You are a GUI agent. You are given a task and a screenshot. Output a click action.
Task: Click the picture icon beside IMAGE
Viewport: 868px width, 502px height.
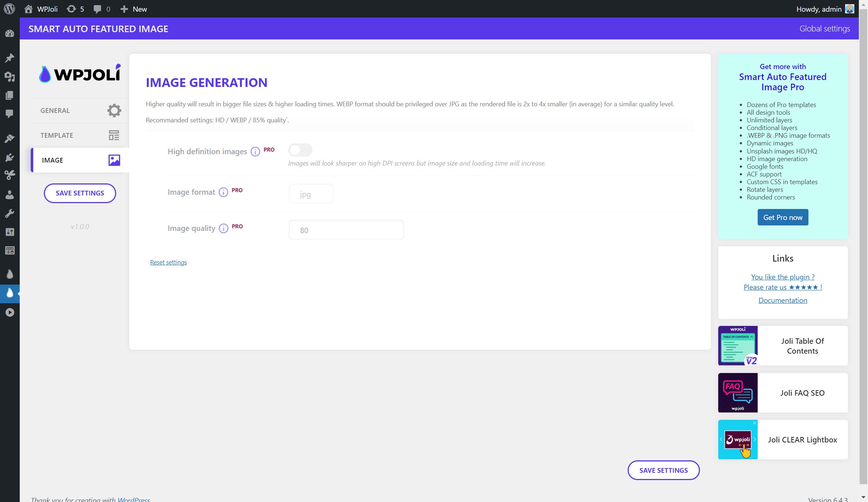pos(114,160)
